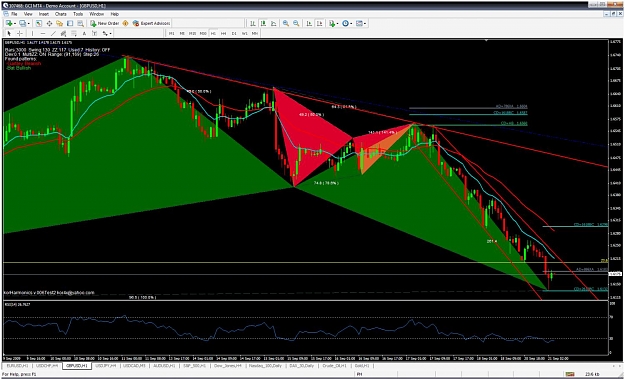Viewport: 625px width, 379px height.
Task: Switch to line chart display icon
Action: [273, 24]
